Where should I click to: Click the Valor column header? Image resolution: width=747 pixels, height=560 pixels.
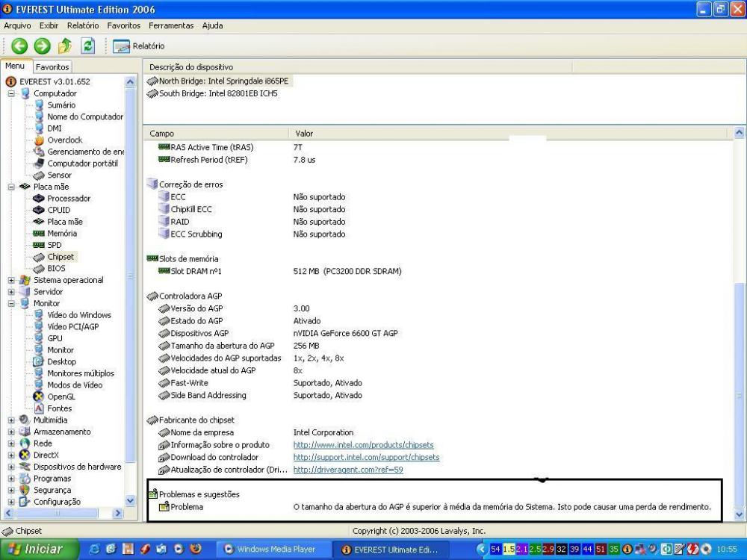[x=304, y=134]
